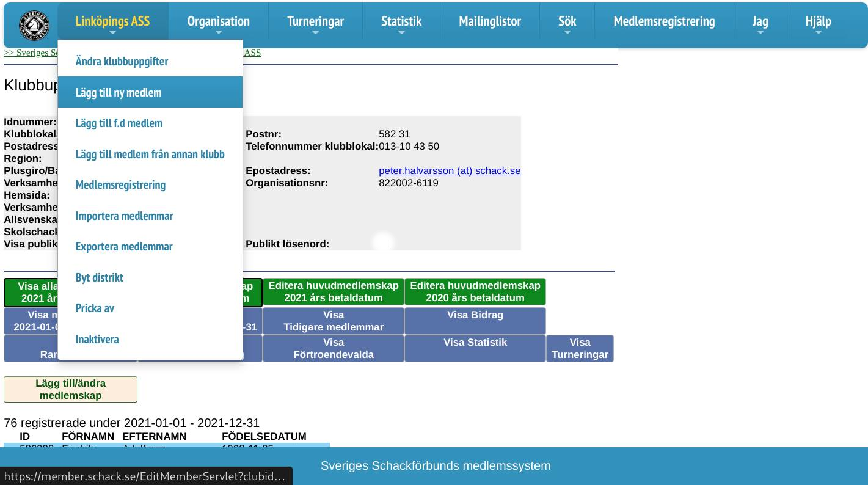Open the Turneringar menu
Screen dimensions: 868x485
pos(315,21)
